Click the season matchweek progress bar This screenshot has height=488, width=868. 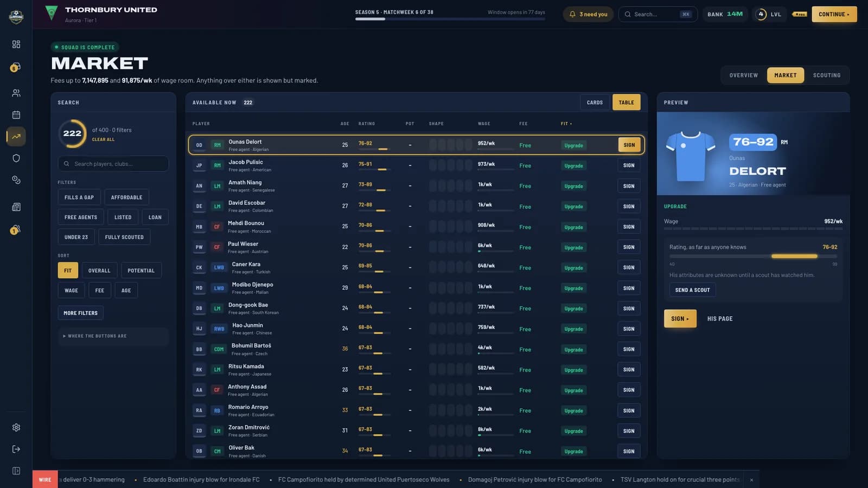pyautogui.click(x=450, y=19)
